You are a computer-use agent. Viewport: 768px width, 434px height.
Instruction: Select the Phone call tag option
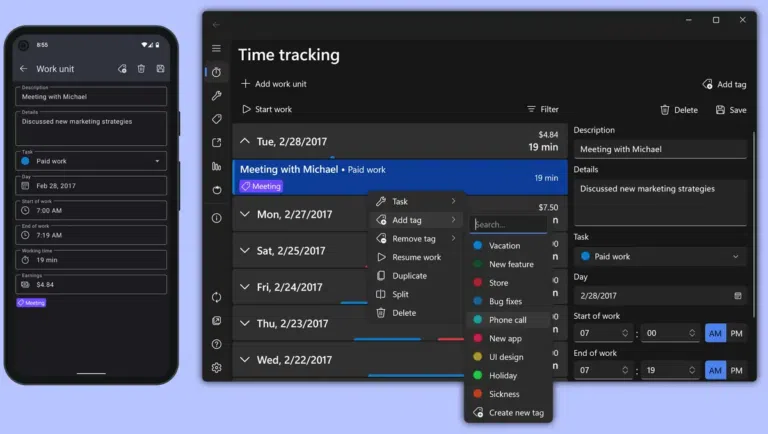pos(508,320)
